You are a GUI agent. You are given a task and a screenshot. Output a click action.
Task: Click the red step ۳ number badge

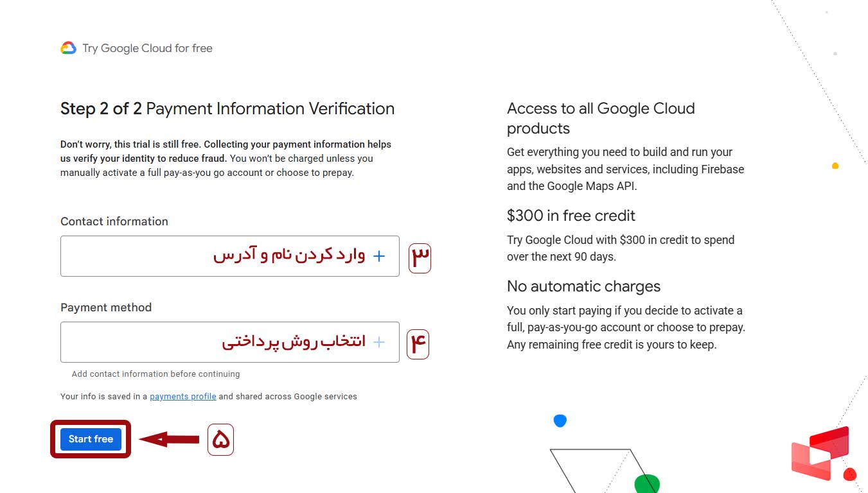[x=420, y=257]
